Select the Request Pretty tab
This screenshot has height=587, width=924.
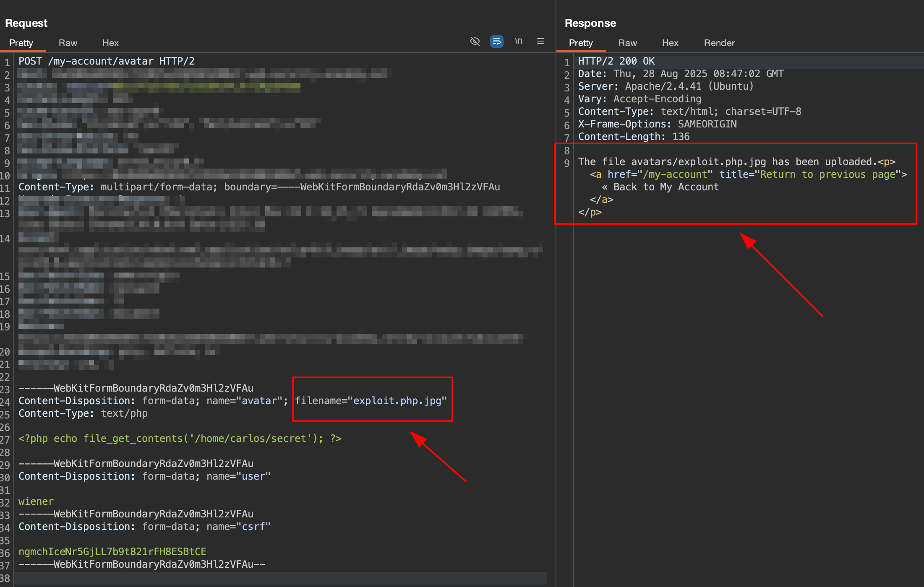[21, 43]
